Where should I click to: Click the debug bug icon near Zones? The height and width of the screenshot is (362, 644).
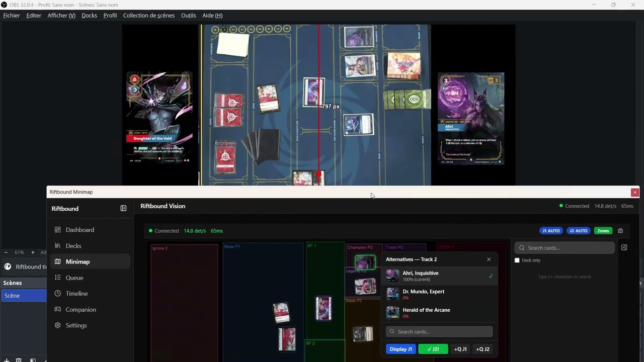[620, 231]
